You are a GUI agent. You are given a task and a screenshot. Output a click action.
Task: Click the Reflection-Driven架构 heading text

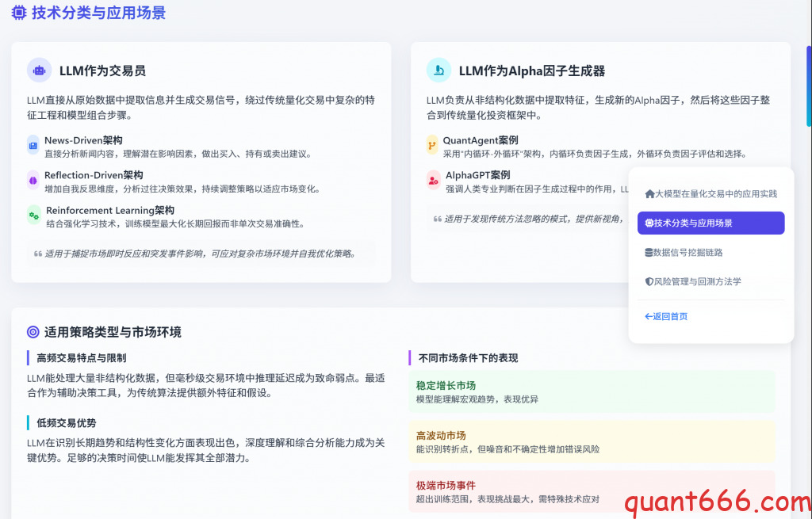pyautogui.click(x=94, y=175)
